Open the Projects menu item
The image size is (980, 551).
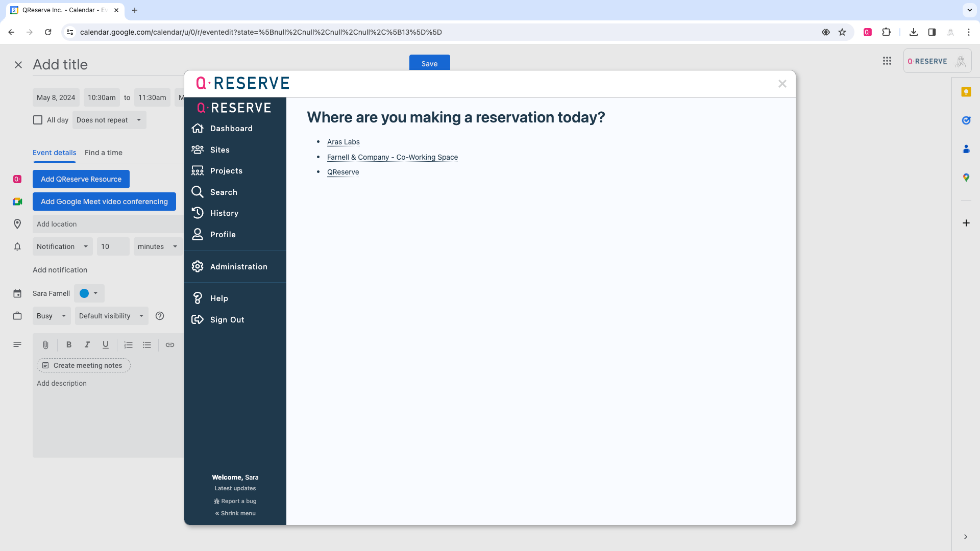pos(226,171)
